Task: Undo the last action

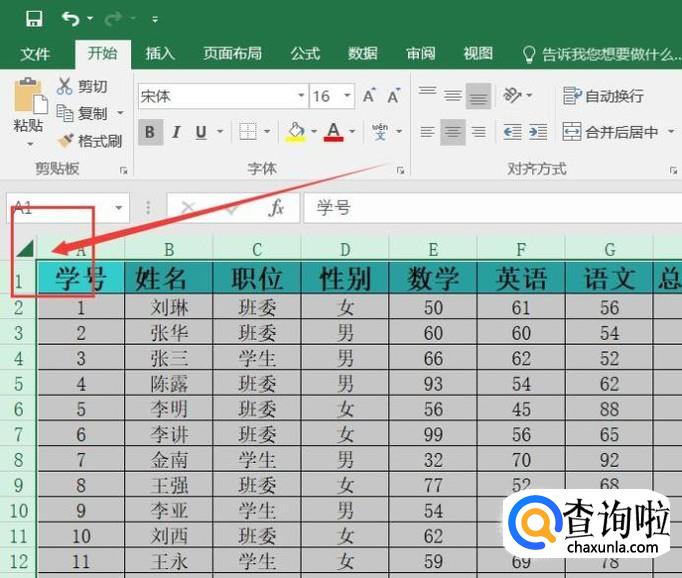Action: 70,19
